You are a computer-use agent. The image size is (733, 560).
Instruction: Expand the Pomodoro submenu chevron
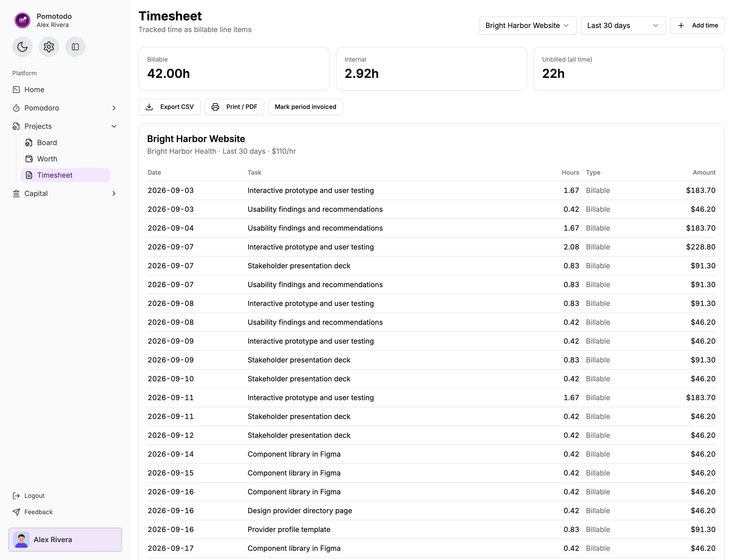pyautogui.click(x=114, y=108)
